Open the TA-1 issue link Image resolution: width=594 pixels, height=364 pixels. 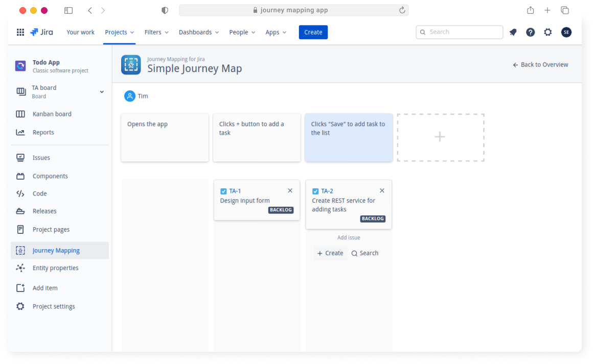(x=235, y=191)
